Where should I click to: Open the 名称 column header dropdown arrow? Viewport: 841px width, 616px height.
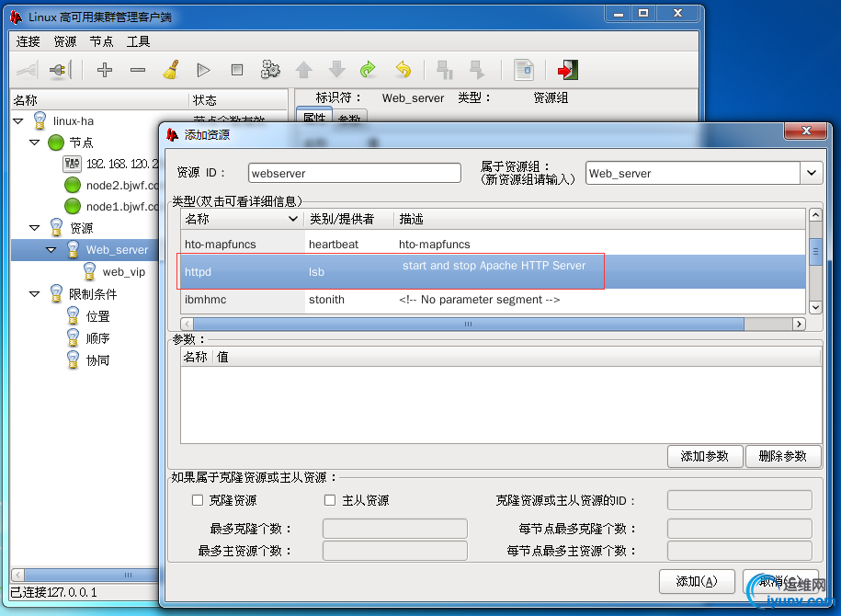pyautogui.click(x=293, y=219)
